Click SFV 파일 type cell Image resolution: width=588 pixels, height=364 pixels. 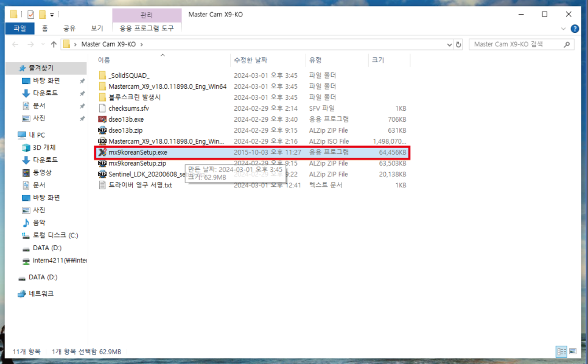coord(322,108)
